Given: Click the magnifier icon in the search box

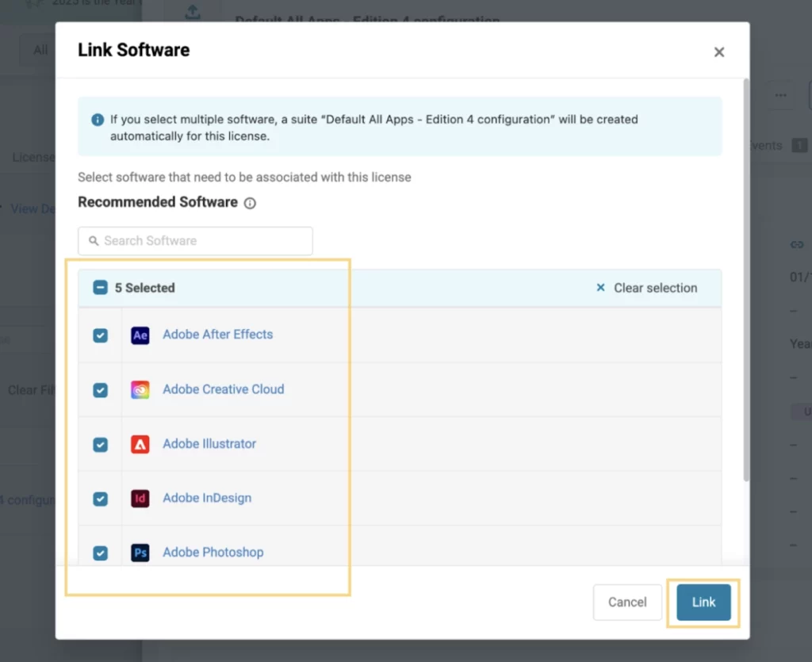Looking at the screenshot, I should coord(94,241).
